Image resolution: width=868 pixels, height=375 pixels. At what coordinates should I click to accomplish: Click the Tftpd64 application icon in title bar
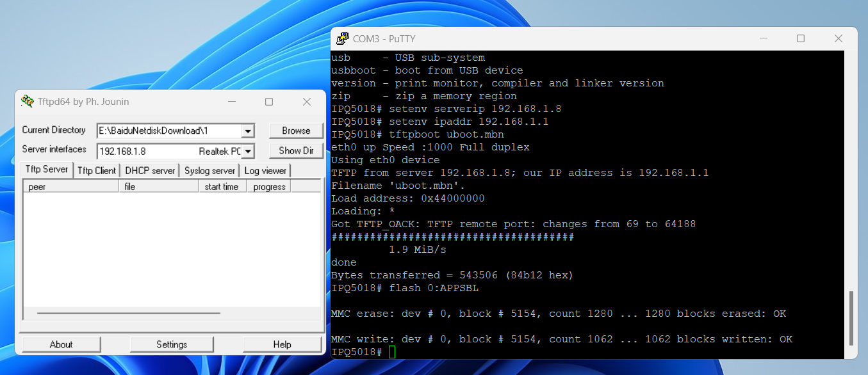28,102
